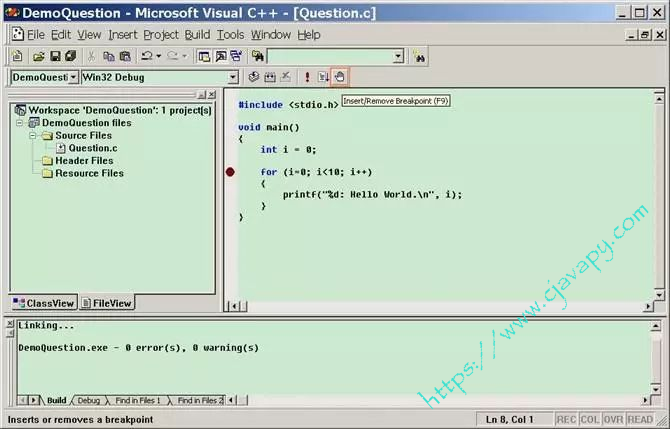Run program with red exclamation Execute icon

click(x=307, y=77)
